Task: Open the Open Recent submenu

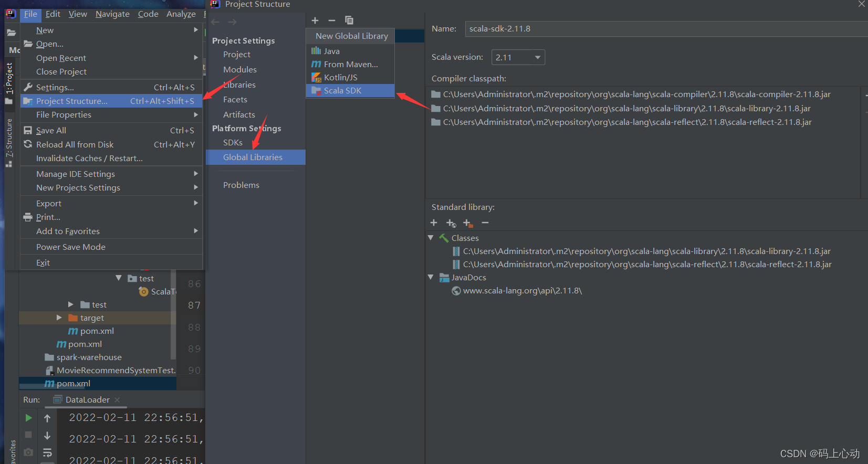Action: click(x=111, y=58)
